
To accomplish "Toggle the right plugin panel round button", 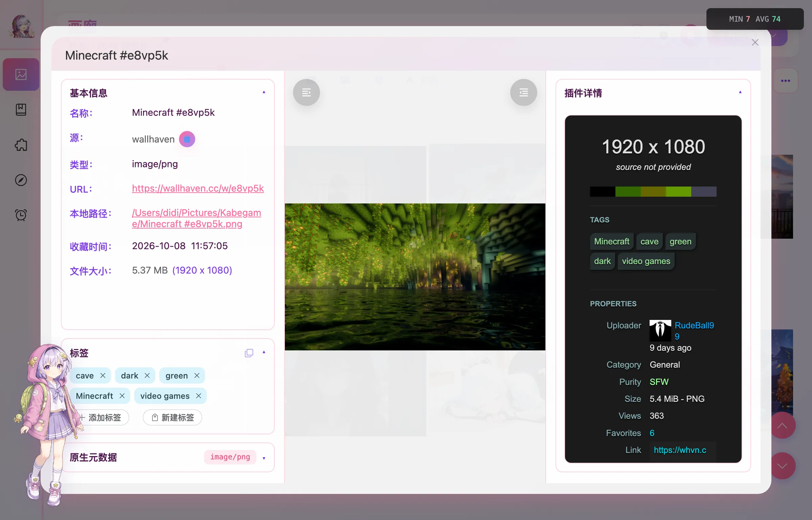I will [523, 92].
